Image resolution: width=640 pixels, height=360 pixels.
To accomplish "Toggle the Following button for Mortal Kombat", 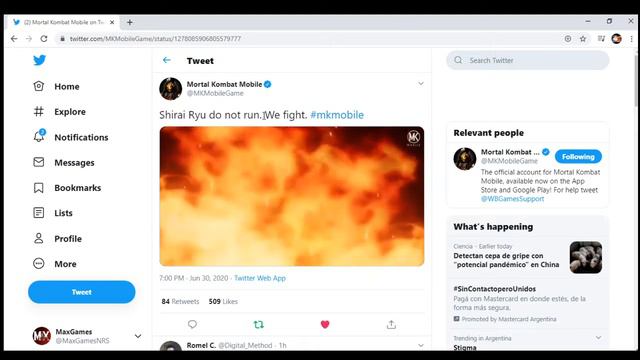I will 578,157.
